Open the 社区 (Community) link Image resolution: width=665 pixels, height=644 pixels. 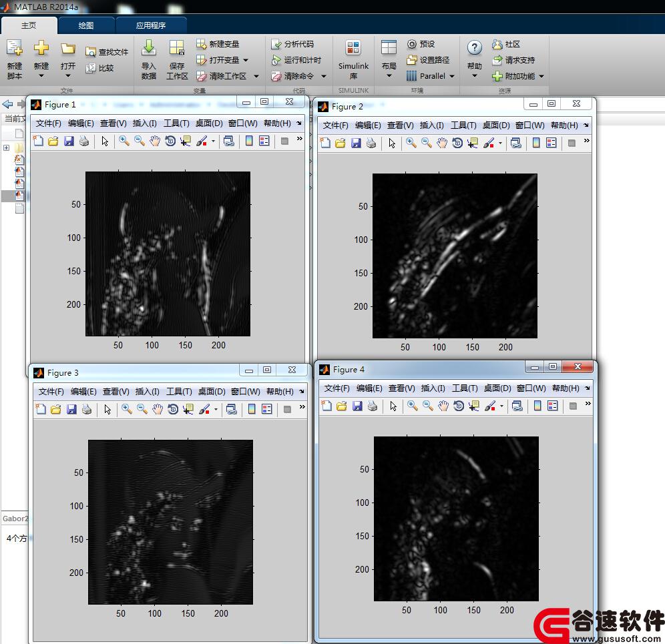pos(506,43)
